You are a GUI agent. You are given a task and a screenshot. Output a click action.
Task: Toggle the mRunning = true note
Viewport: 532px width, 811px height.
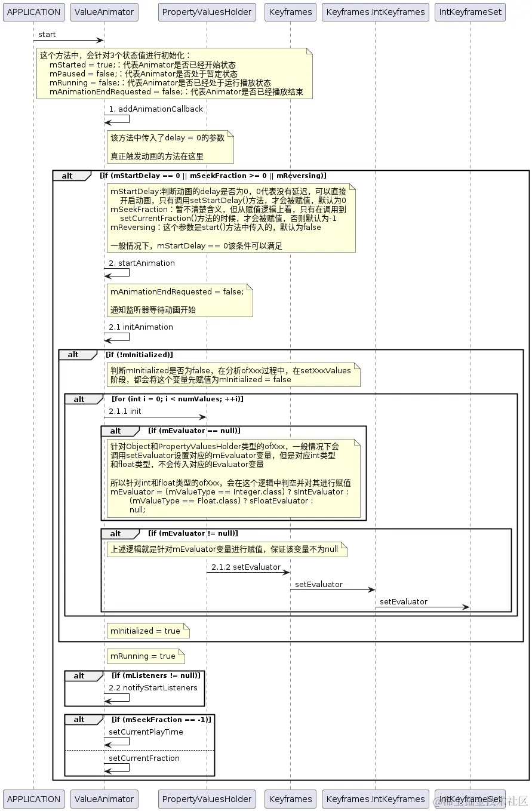(145, 656)
